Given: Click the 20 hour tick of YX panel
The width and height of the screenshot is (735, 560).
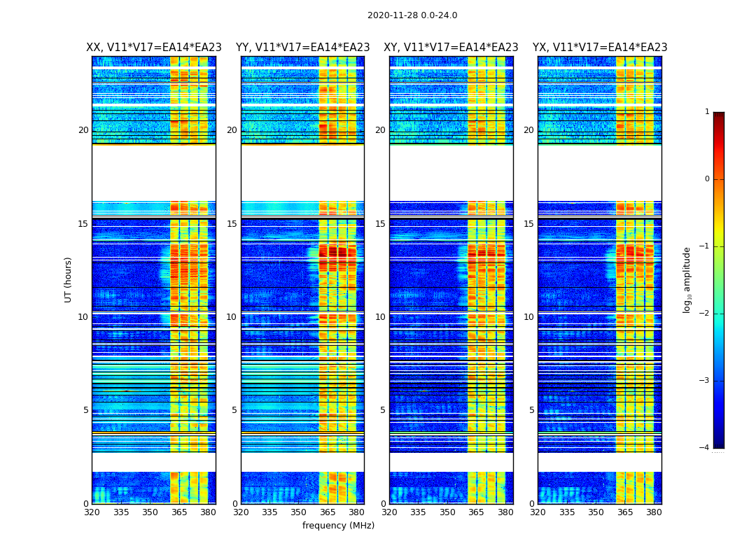Looking at the screenshot, I should [528, 130].
